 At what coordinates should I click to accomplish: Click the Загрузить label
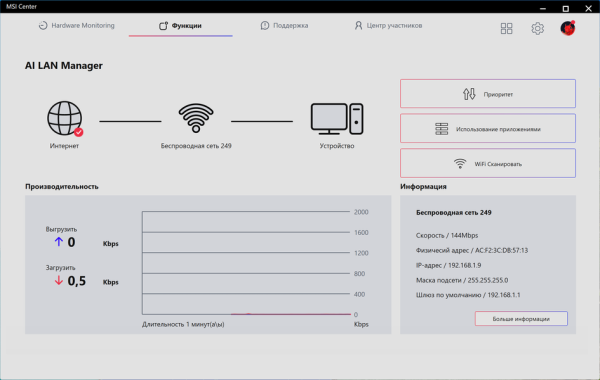tap(60, 267)
